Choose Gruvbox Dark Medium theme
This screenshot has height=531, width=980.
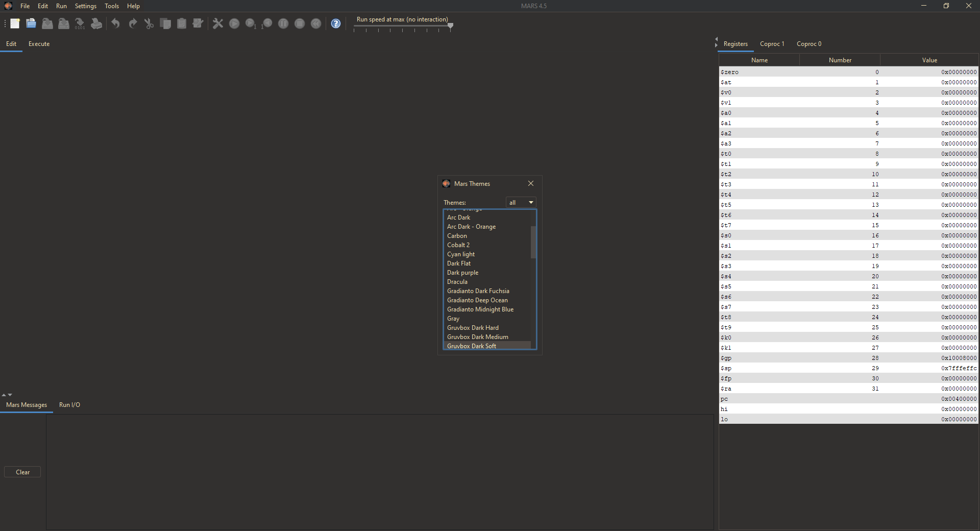(x=487, y=337)
